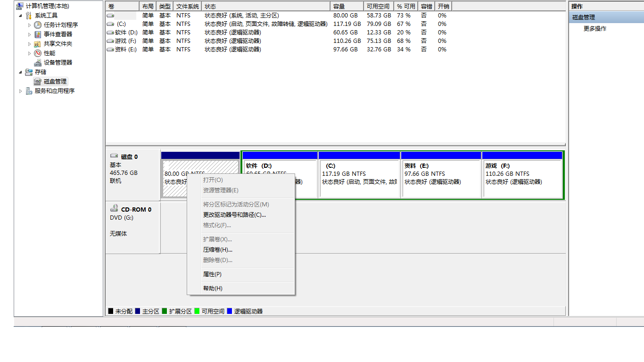Sort by the 容错 column header
The height and width of the screenshot is (362, 644).
pyautogui.click(x=427, y=7)
